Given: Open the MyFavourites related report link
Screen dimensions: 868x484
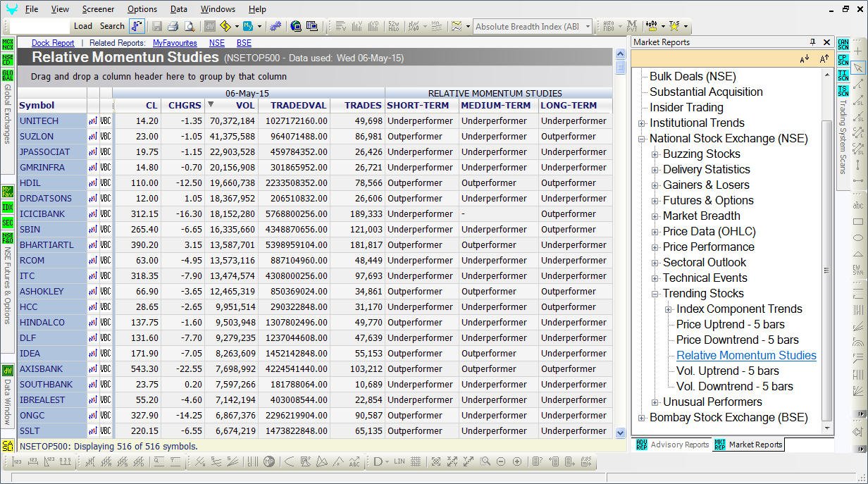Looking at the screenshot, I should pos(175,43).
